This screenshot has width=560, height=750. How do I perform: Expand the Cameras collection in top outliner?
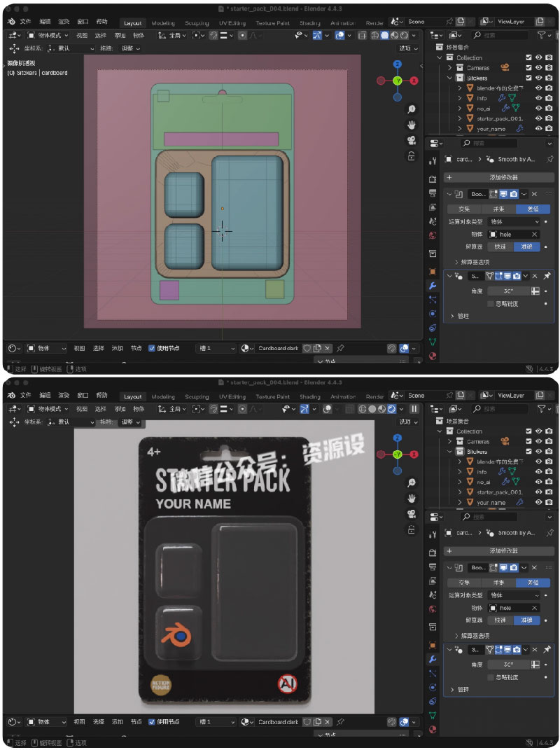tap(449, 67)
